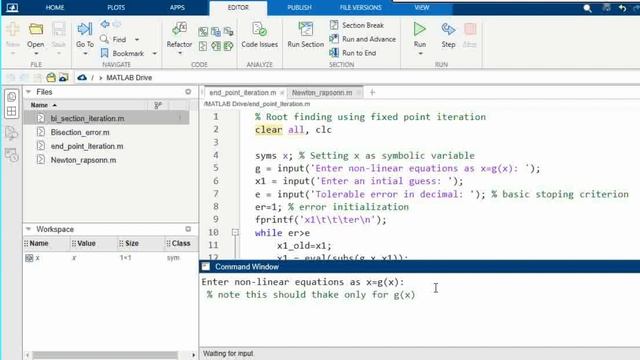Screen dimensions: 640x360
Task: Click the Workspace horizontal scrollbar
Action: (x=105, y=355)
